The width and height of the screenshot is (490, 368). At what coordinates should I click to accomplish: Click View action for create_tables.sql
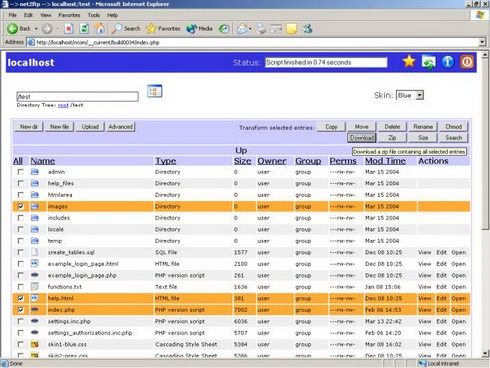425,252
